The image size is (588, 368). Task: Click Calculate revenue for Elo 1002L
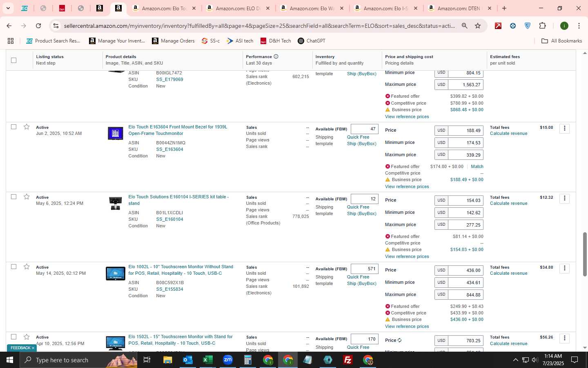(x=508, y=274)
